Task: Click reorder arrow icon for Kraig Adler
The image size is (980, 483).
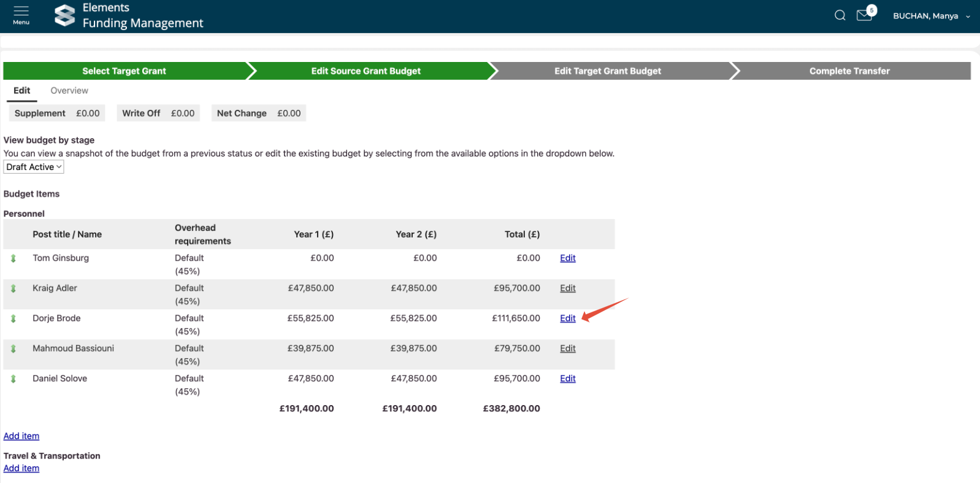Action: point(13,288)
